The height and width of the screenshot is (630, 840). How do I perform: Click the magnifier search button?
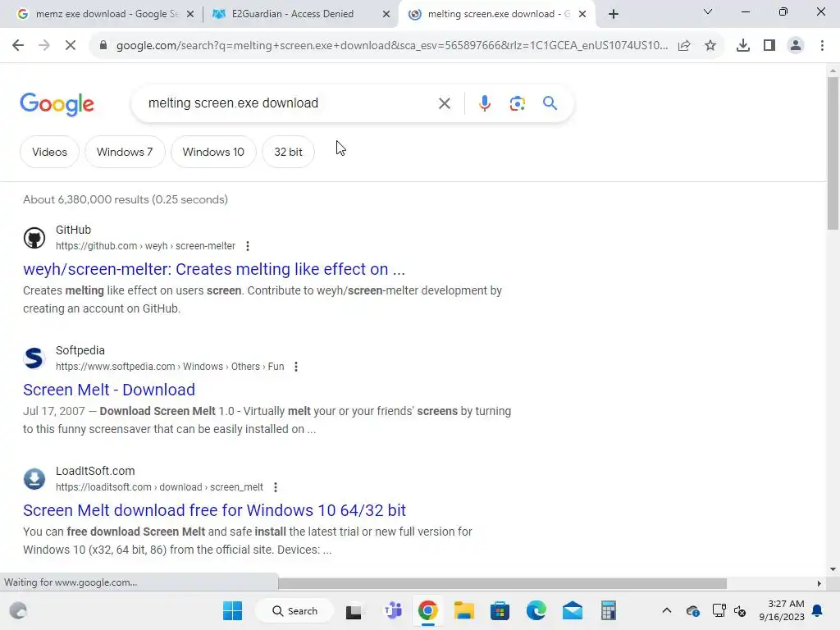(x=550, y=103)
